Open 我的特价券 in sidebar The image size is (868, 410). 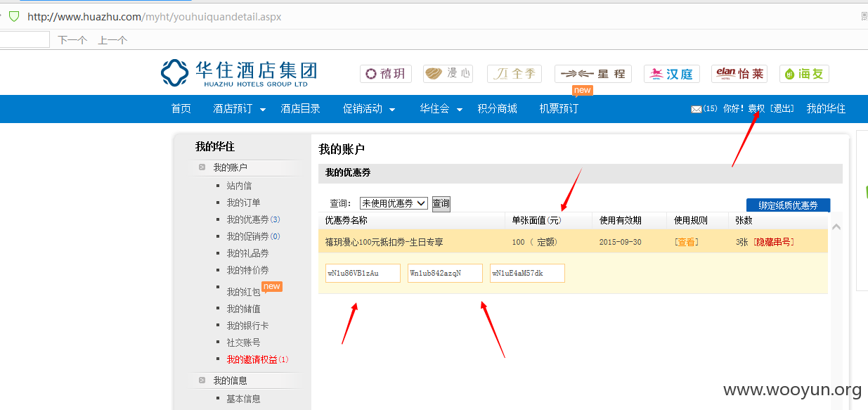pos(247,270)
